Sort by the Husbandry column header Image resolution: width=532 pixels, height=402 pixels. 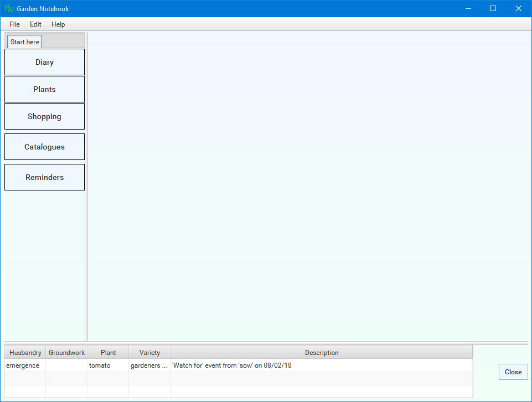(25, 353)
